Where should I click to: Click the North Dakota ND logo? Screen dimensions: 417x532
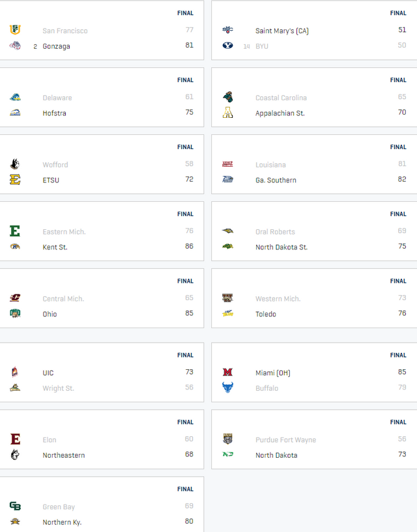pos(227,454)
